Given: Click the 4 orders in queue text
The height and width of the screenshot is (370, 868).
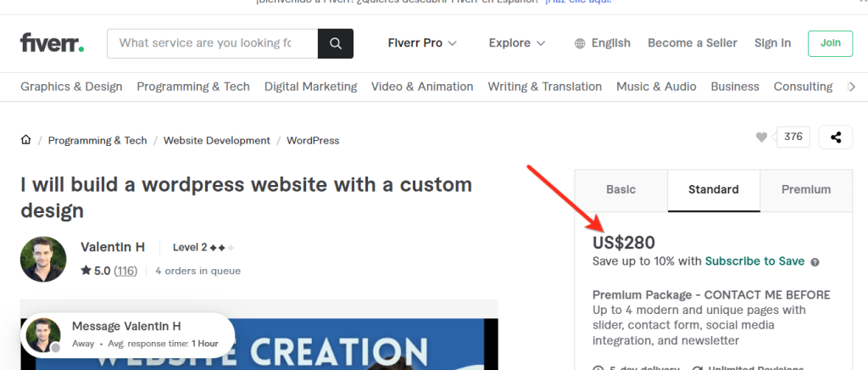Looking at the screenshot, I should [x=198, y=272].
